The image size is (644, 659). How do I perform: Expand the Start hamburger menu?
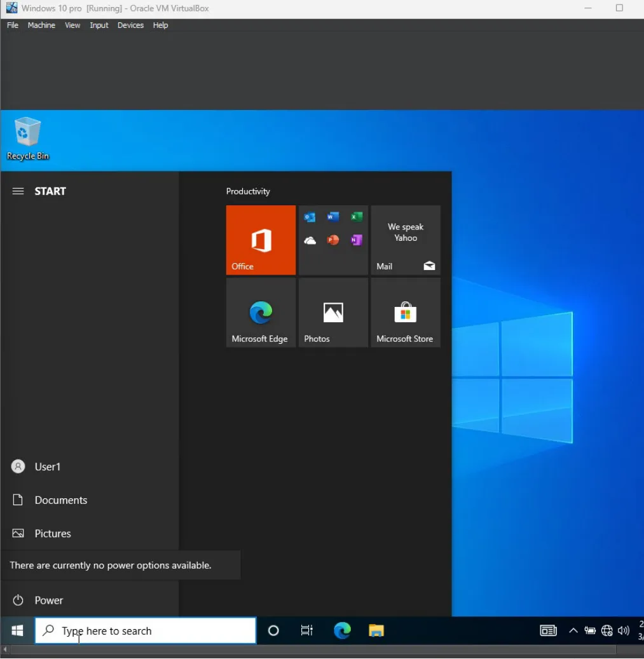[x=18, y=191]
